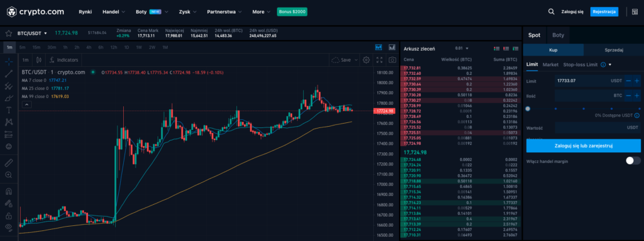Select the text annotation tool
Screen dimensions: 644x241
(x=9, y=110)
